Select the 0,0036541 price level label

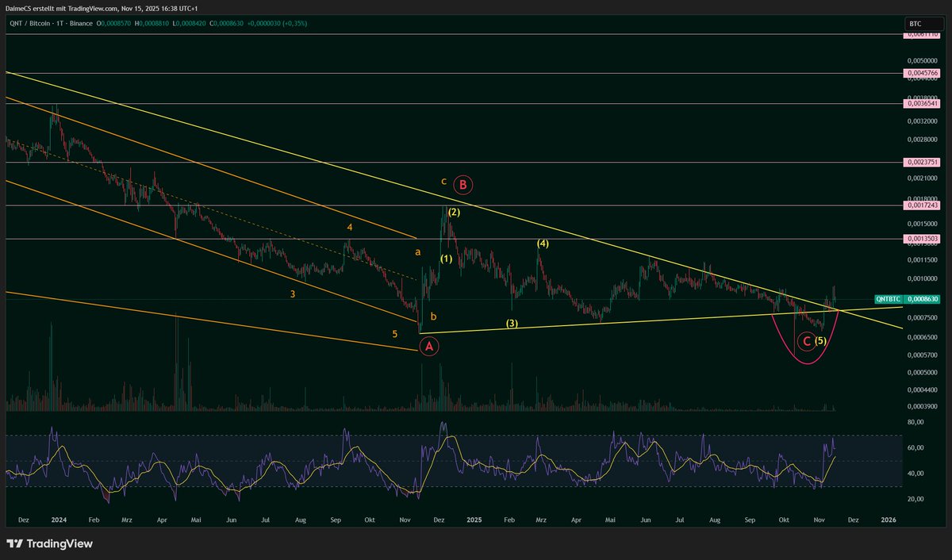pyautogui.click(x=923, y=103)
